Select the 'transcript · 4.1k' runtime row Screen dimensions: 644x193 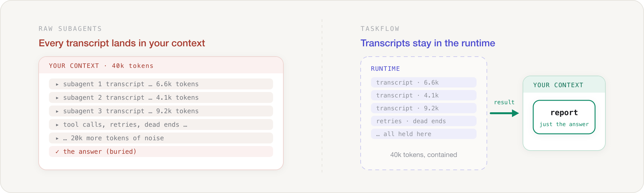coord(424,95)
